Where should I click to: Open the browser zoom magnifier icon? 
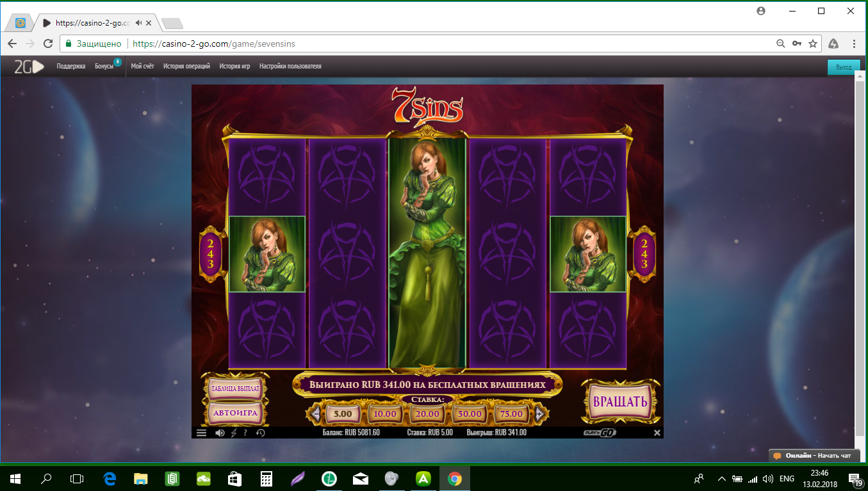coord(780,44)
